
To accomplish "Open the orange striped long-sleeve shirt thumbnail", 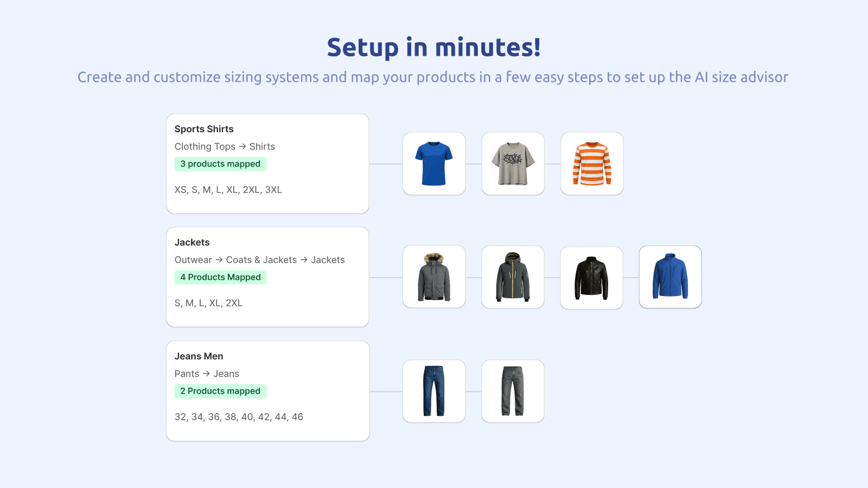I will (x=592, y=164).
